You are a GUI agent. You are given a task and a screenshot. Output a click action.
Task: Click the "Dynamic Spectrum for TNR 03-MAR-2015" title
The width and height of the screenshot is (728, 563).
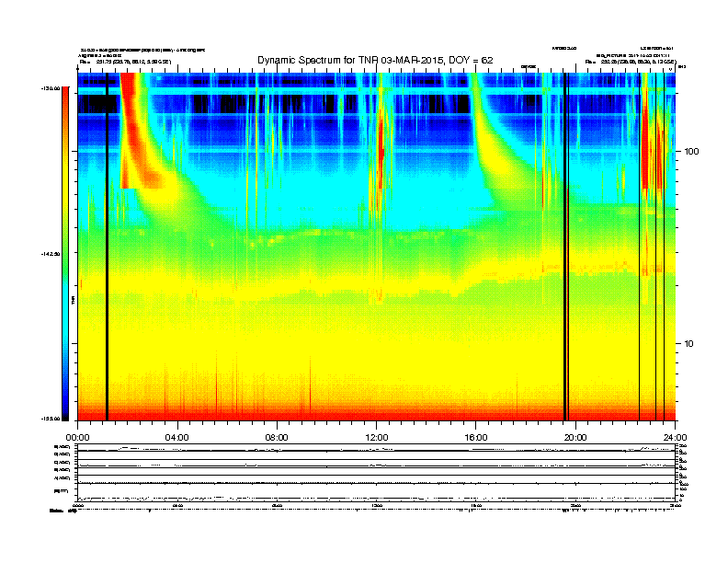375,61
